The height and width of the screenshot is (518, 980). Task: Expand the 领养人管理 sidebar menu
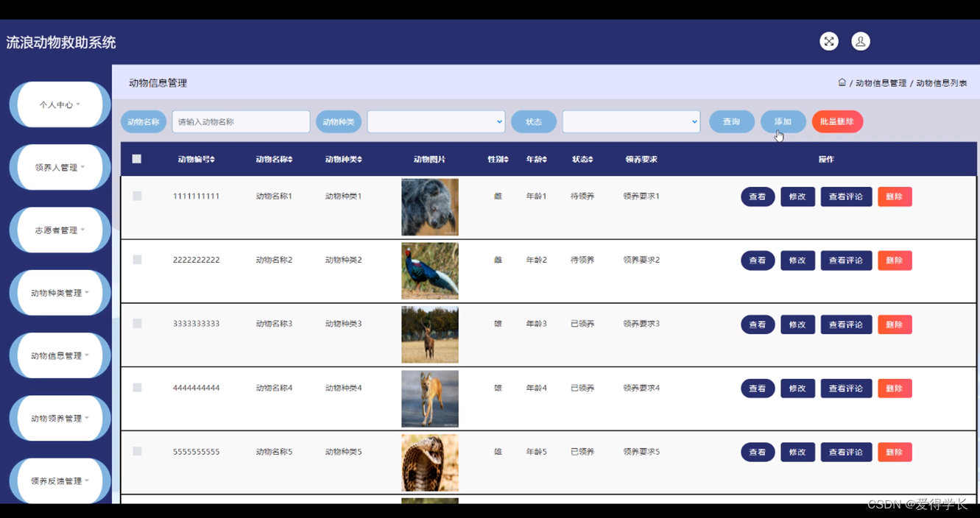(60, 167)
